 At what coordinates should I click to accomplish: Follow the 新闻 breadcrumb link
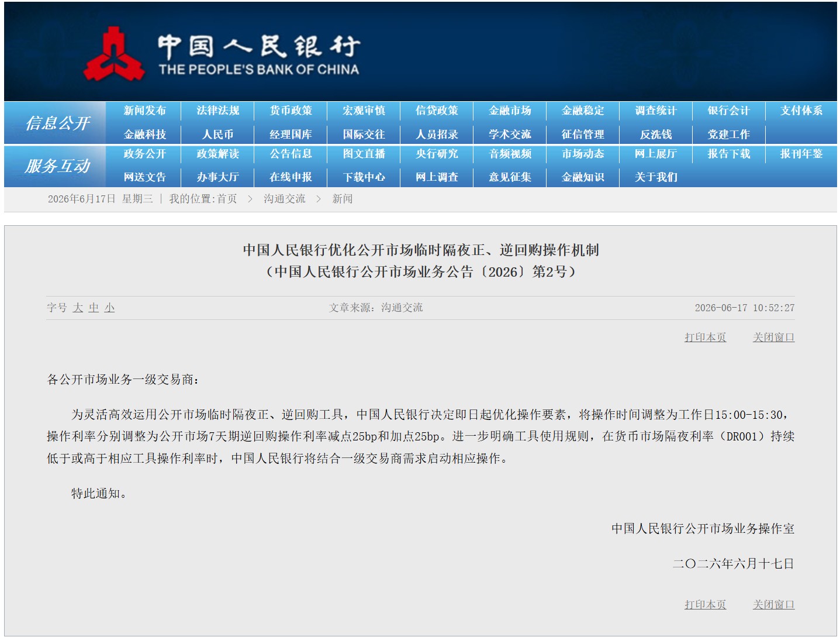[343, 199]
